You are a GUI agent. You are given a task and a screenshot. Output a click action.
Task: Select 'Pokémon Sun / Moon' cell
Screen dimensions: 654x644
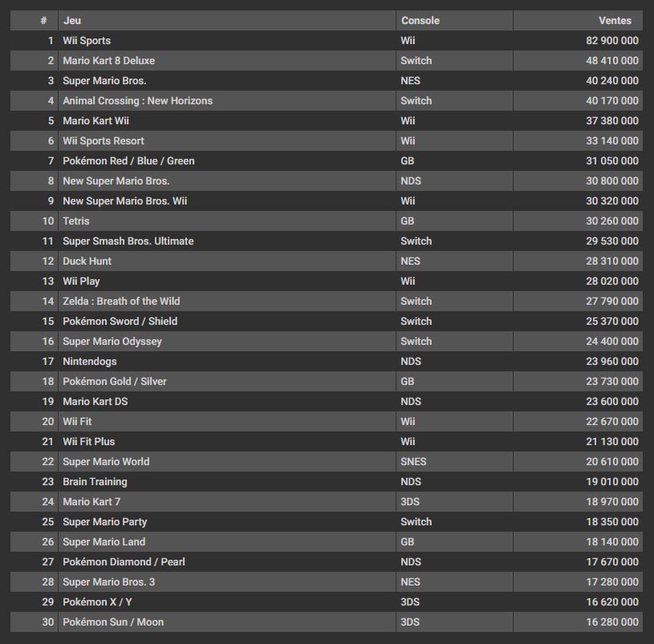point(113,622)
